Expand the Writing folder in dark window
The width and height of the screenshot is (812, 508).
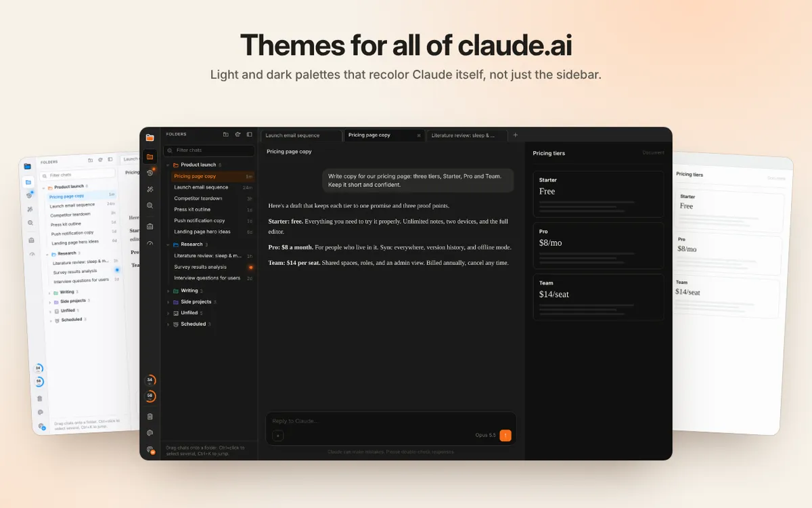pos(168,291)
